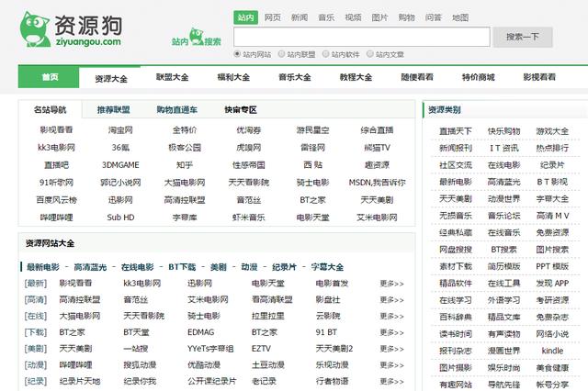Select the 推荐联盟 tab

pyautogui.click(x=113, y=110)
